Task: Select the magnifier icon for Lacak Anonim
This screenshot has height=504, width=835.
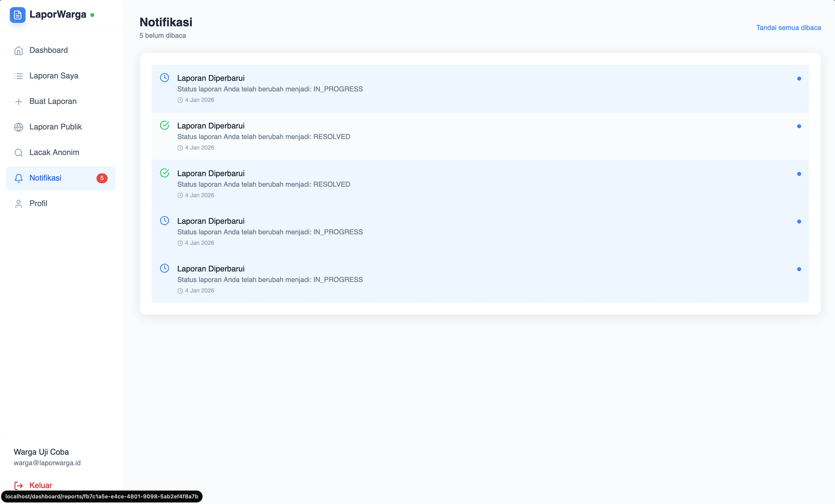Action: click(x=19, y=153)
